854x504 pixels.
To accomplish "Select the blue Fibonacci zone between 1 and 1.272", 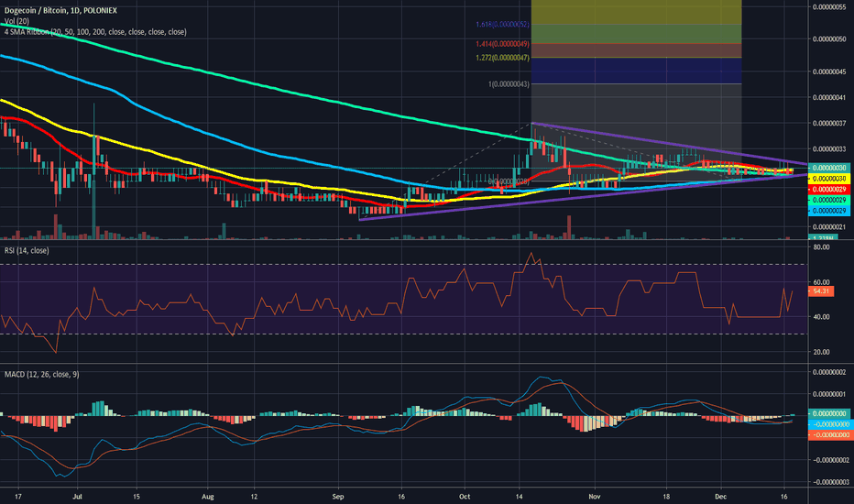I will point(636,71).
